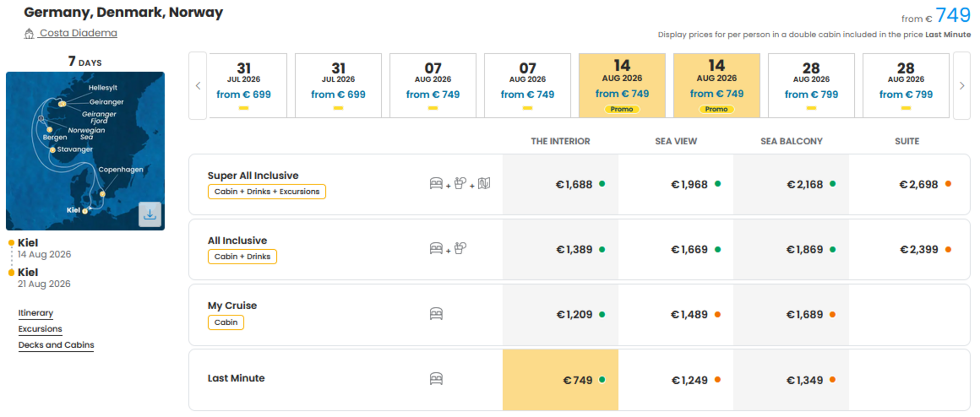
Task: Click SEA VIEW column header
Action: point(676,141)
